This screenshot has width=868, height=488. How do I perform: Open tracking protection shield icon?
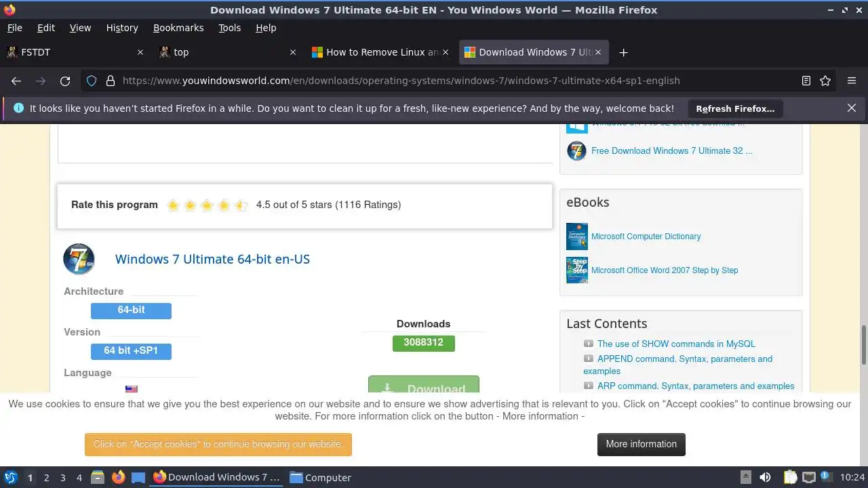coord(92,81)
